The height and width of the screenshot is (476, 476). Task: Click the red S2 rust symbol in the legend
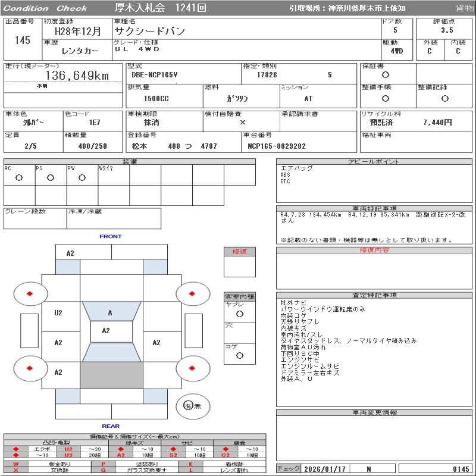(173, 455)
